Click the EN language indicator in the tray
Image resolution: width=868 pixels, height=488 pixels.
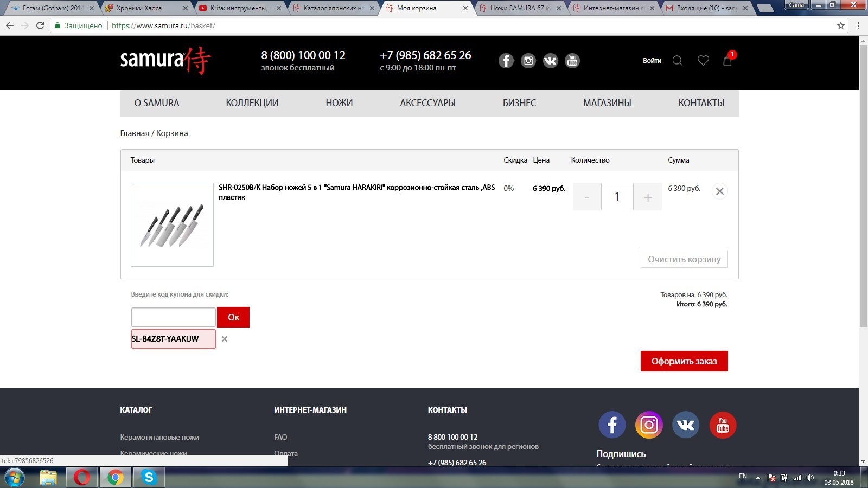pos(743,476)
